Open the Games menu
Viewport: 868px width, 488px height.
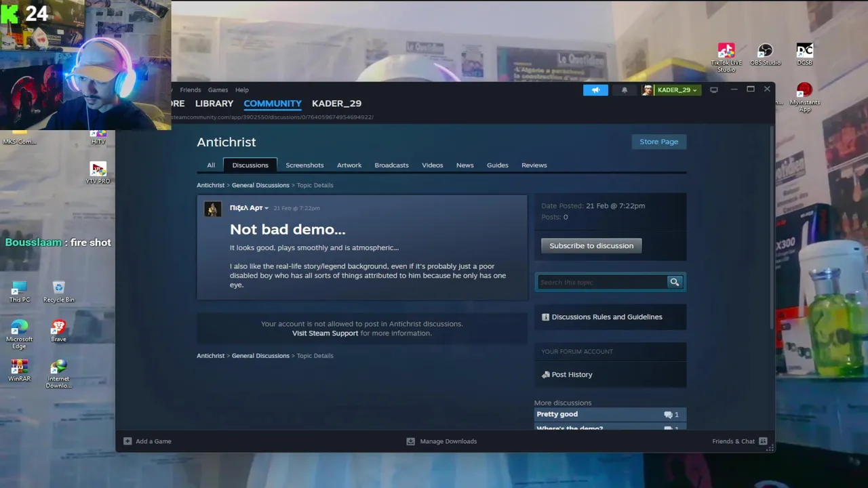(x=218, y=89)
